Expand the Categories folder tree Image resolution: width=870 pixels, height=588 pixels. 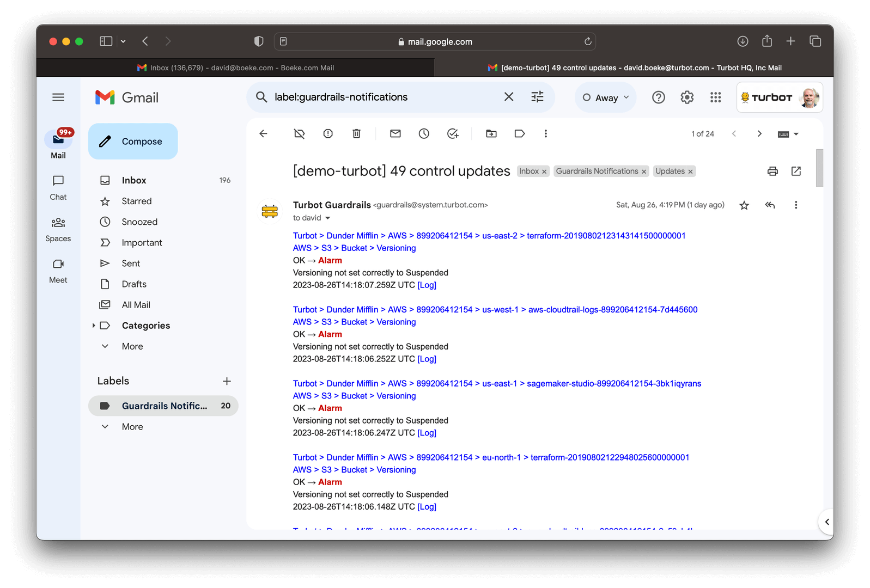[94, 326]
